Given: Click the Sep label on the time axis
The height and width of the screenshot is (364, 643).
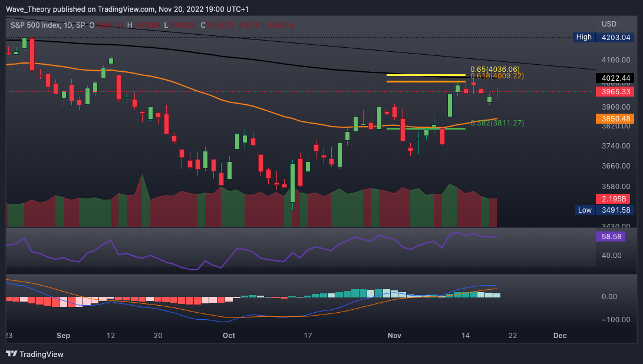Looking at the screenshot, I should click(63, 335).
